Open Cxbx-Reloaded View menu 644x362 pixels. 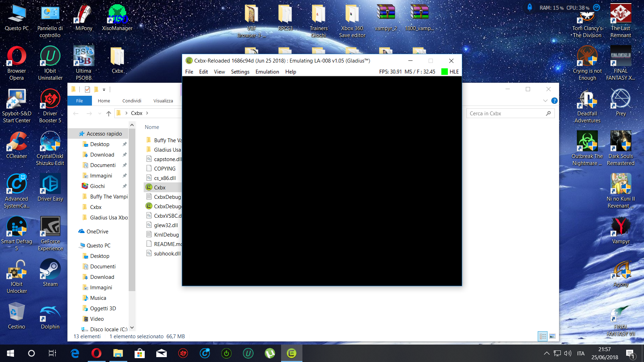[220, 72]
